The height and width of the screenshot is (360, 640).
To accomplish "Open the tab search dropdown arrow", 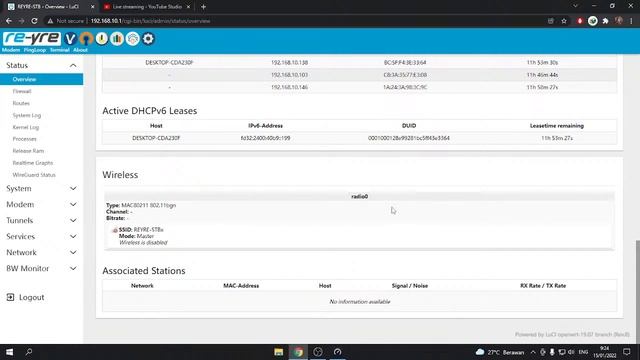I will pos(575,6).
